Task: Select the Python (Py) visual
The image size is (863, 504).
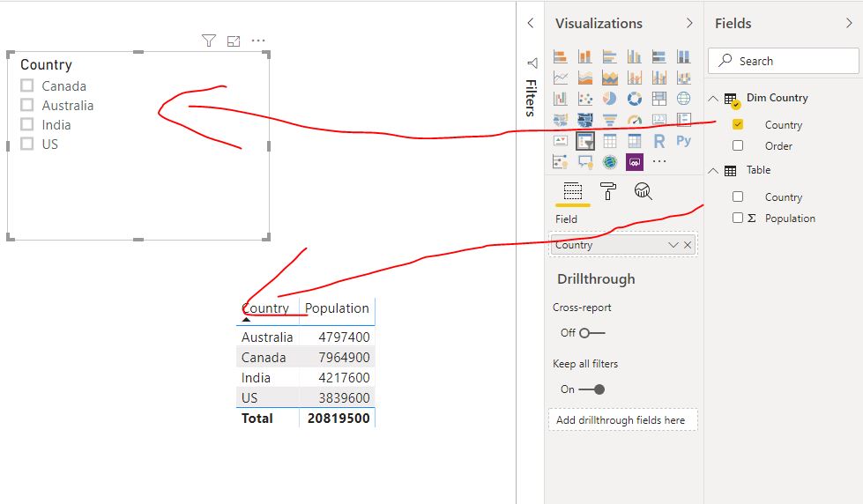Action: pos(683,141)
